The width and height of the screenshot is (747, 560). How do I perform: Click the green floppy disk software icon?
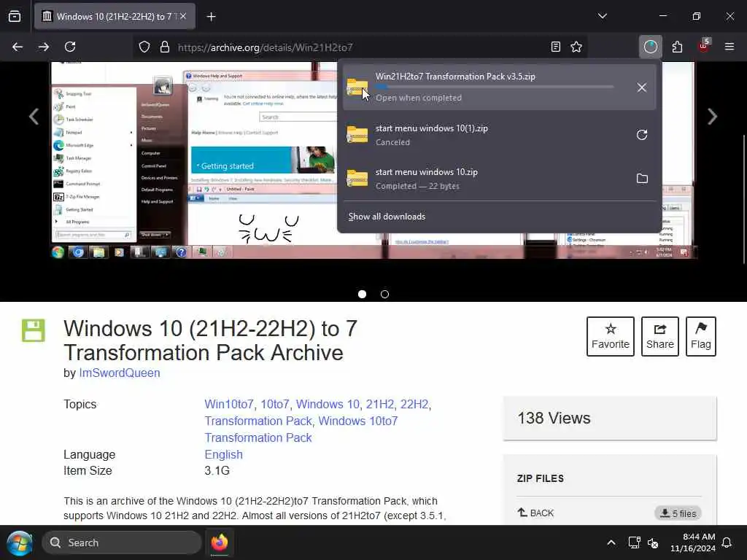point(34,330)
